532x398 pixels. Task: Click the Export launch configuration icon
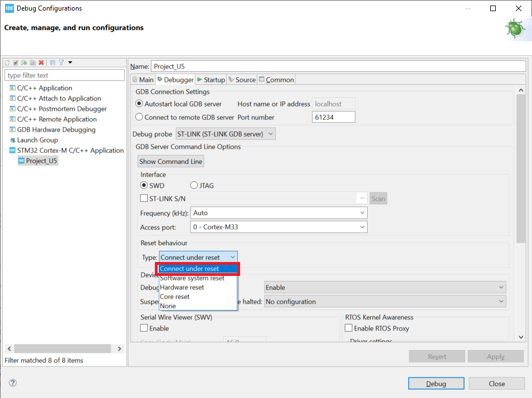pos(24,62)
